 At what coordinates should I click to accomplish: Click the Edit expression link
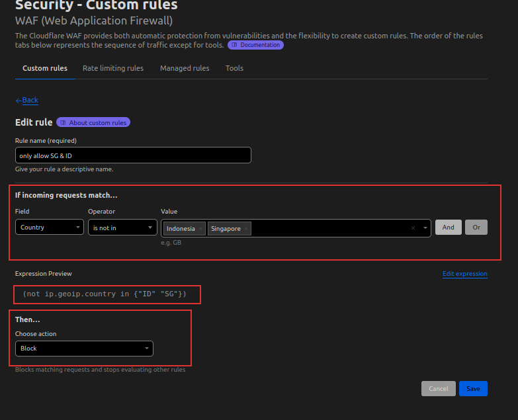click(x=464, y=274)
